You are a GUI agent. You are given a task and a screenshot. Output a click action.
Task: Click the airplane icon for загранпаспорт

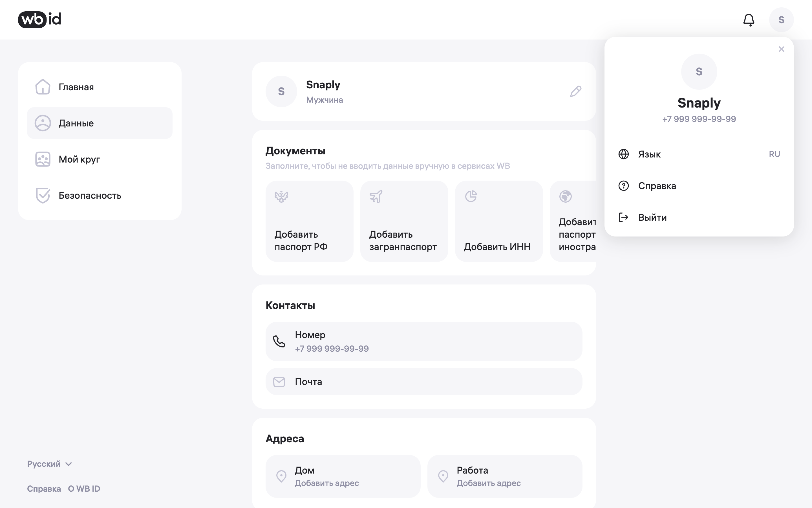pos(376,196)
